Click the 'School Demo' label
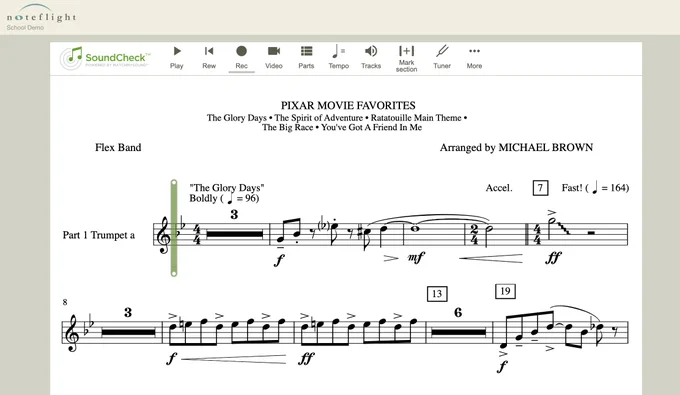 tap(25, 27)
